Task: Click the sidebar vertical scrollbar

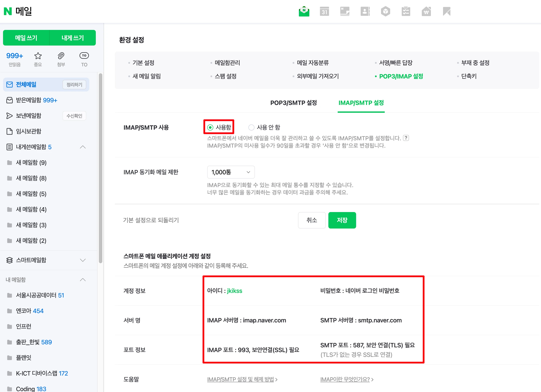Action: 100,167
